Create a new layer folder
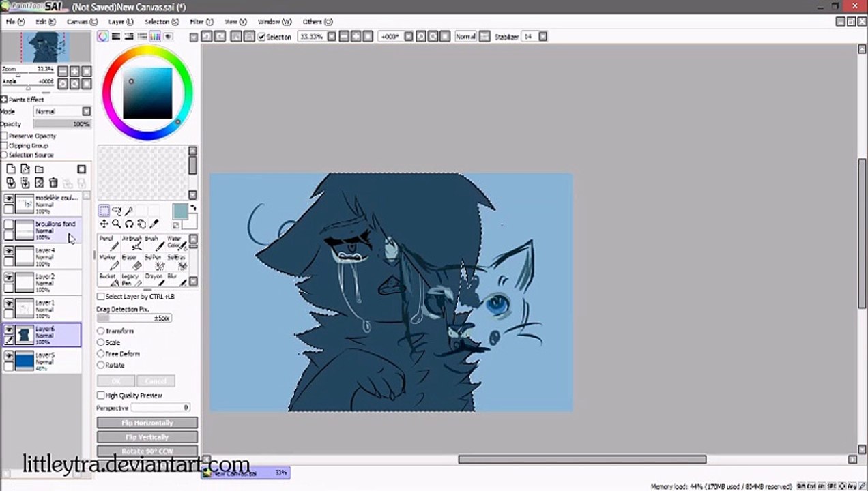The image size is (868, 491). click(x=40, y=169)
